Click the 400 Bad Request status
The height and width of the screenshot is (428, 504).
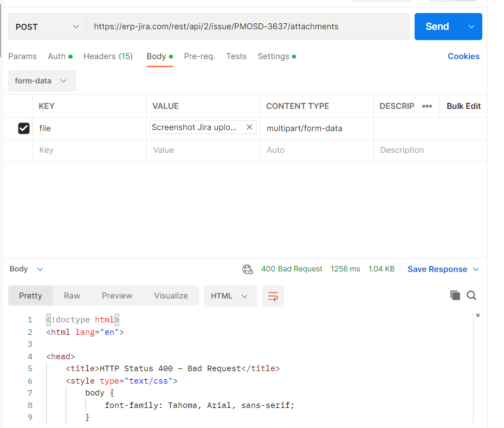(292, 269)
